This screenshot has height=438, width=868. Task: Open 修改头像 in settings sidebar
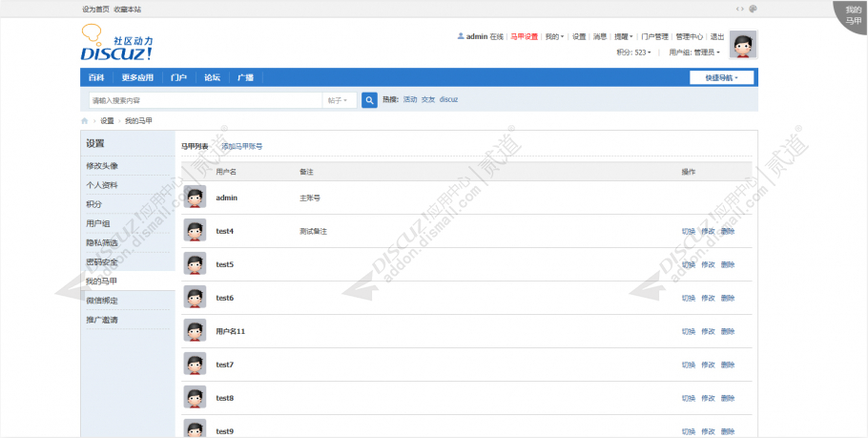(x=102, y=166)
